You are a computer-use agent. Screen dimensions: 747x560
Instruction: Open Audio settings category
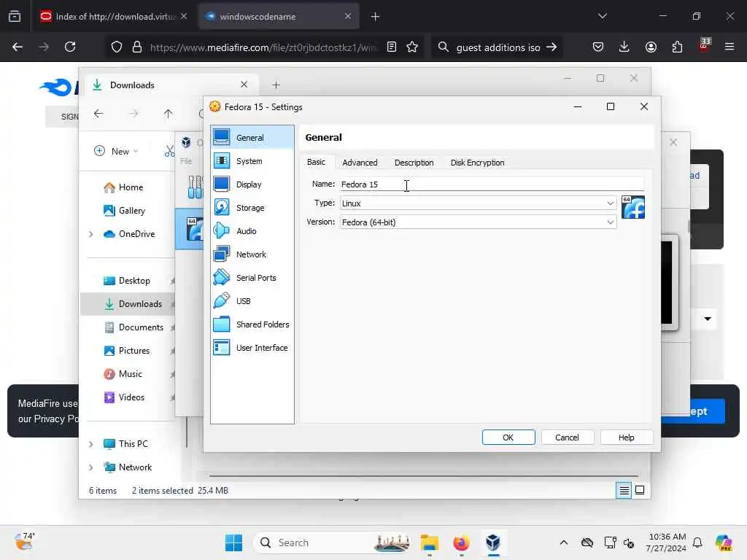pyautogui.click(x=252, y=231)
